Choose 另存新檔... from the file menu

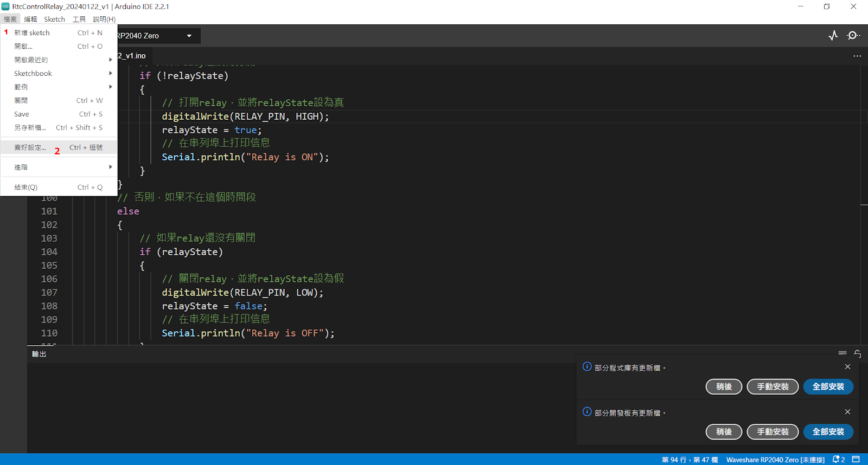click(x=59, y=127)
